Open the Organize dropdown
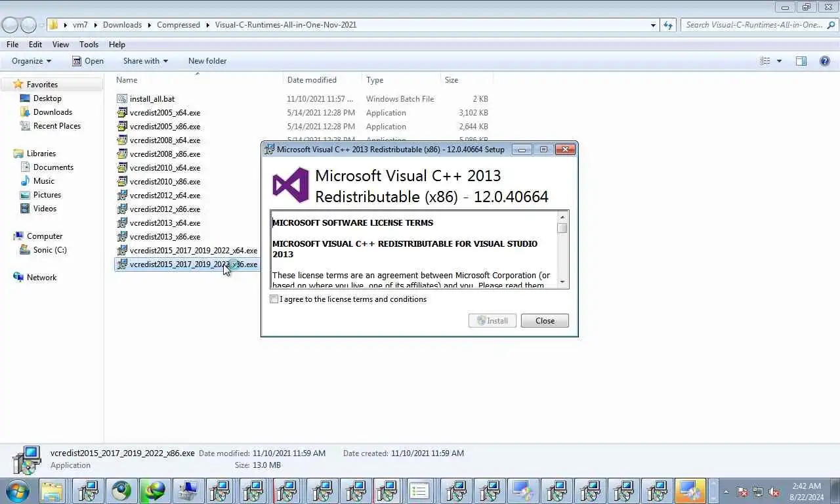Viewport: 840px width, 504px height. pyautogui.click(x=31, y=61)
